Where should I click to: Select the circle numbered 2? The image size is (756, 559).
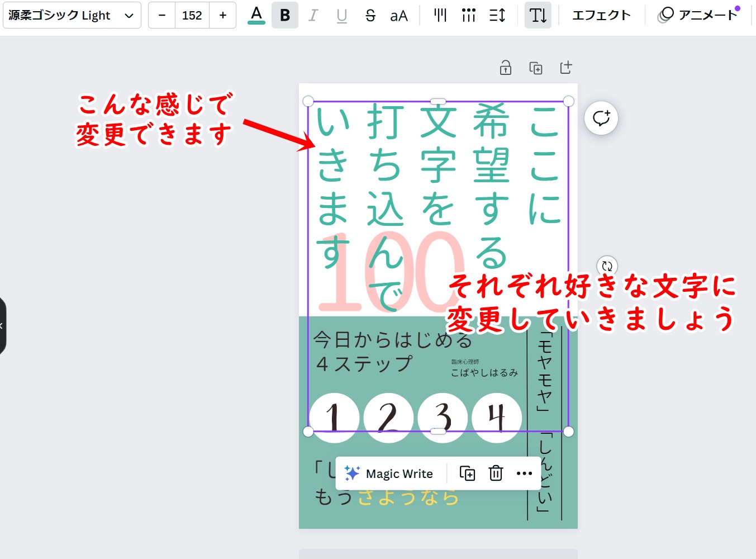[x=388, y=418]
